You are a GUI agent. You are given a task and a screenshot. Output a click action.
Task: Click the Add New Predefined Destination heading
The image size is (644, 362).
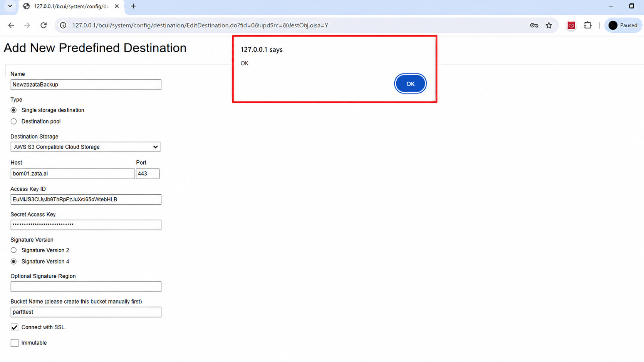point(95,48)
